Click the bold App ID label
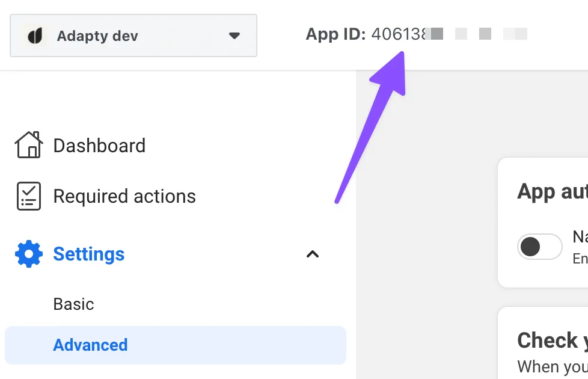Image resolution: width=588 pixels, height=379 pixels. 335,34
